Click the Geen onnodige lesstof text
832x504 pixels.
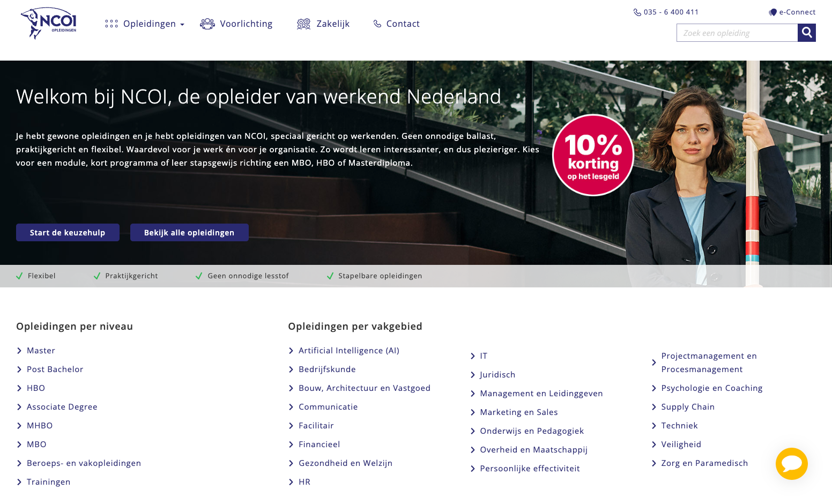(x=248, y=276)
